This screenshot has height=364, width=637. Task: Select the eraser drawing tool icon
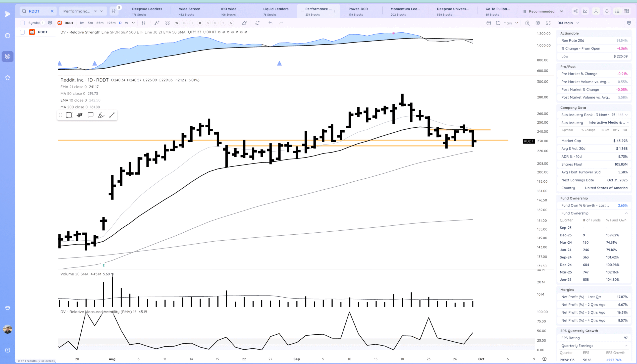click(x=244, y=23)
